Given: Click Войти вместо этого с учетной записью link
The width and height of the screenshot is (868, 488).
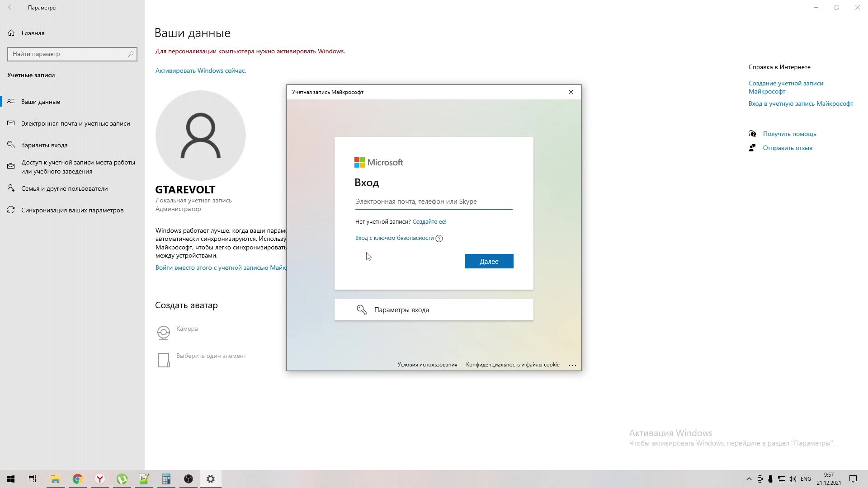Looking at the screenshot, I should click(x=221, y=267).
